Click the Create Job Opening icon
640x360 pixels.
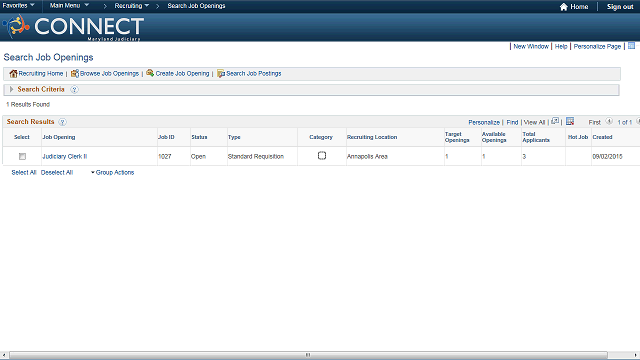[x=150, y=73]
